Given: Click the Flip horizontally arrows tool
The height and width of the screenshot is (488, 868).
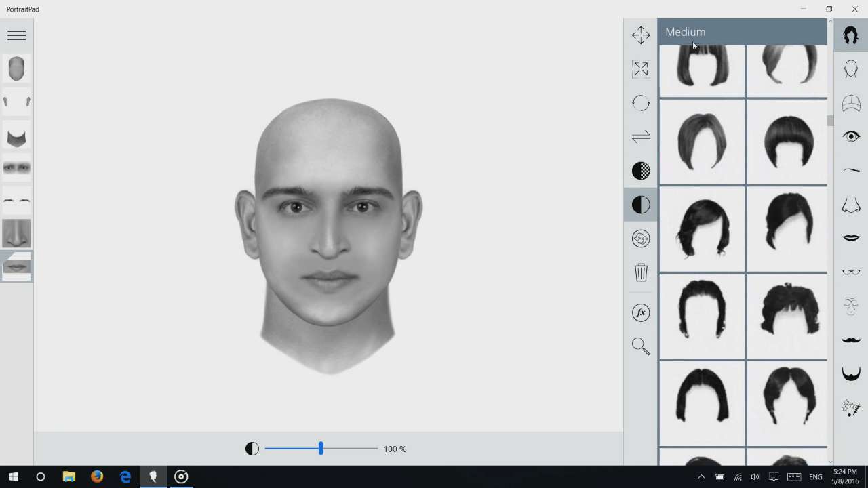Looking at the screenshot, I should (641, 137).
